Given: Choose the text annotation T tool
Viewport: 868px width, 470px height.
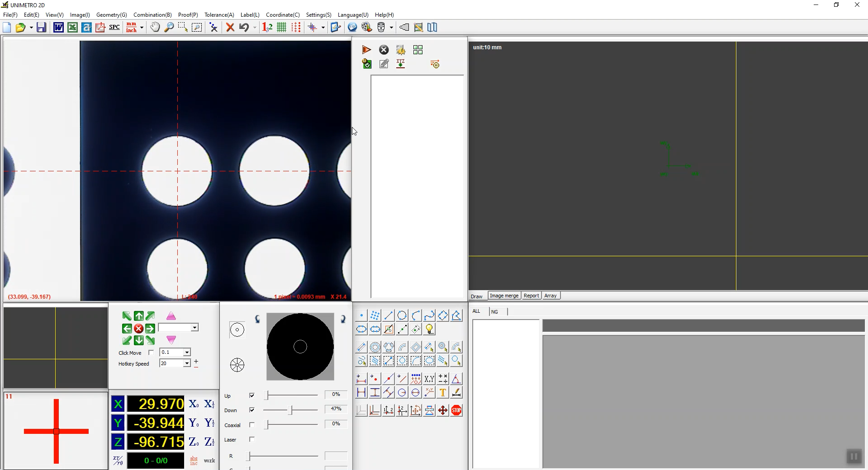Looking at the screenshot, I should [x=443, y=392].
